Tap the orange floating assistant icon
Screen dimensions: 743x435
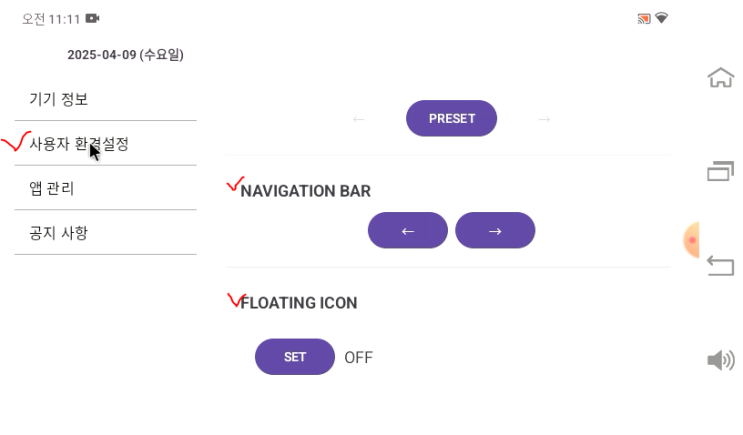point(691,240)
